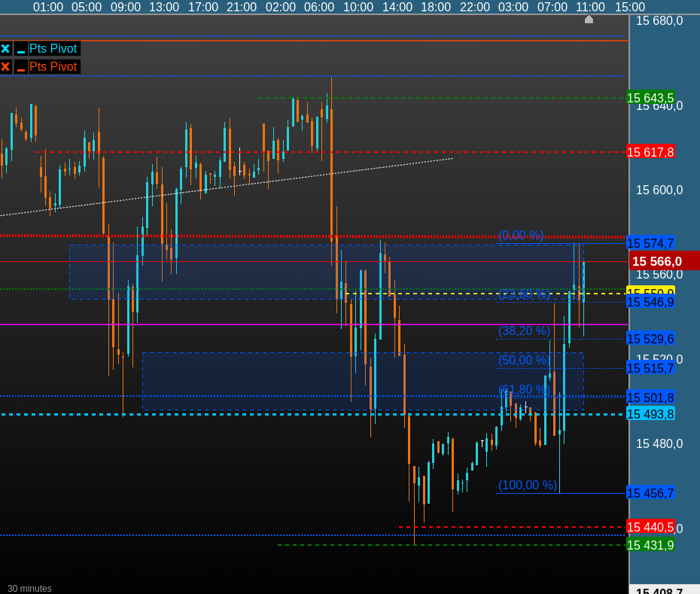This screenshot has width=700, height=594.
Task: Click the (50,00 %) Fibonacci level label
Action: 524,360
